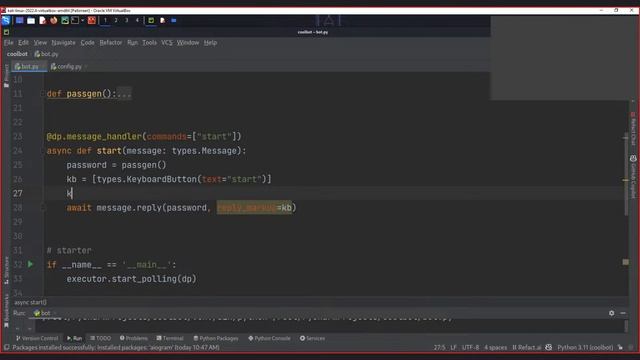Viewport: 640px width, 360px height.
Task: Open the Structure tool window sidebar button
Action: [x=6, y=270]
